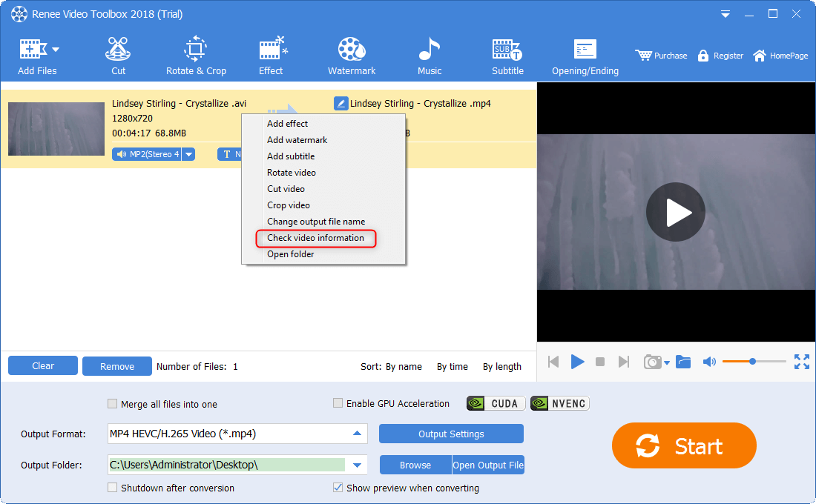Screen dimensions: 816x504
Task: Click the Remove button
Action: [x=117, y=366]
